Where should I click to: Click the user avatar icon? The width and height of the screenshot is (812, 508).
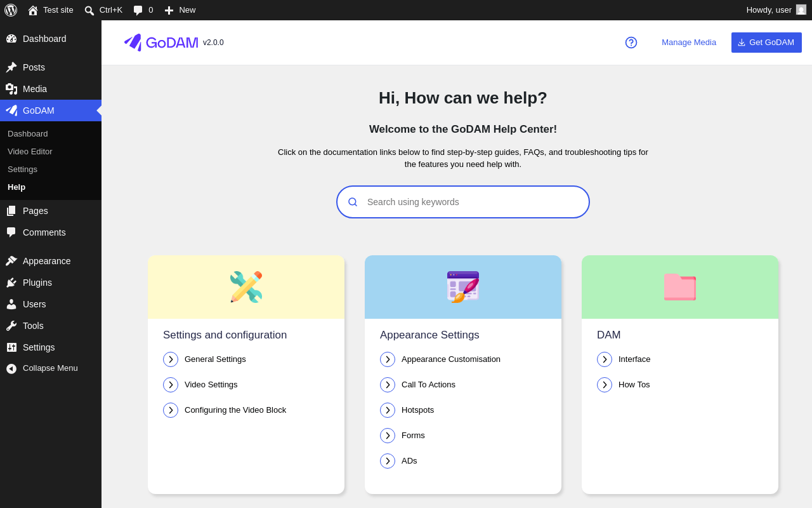tap(801, 10)
